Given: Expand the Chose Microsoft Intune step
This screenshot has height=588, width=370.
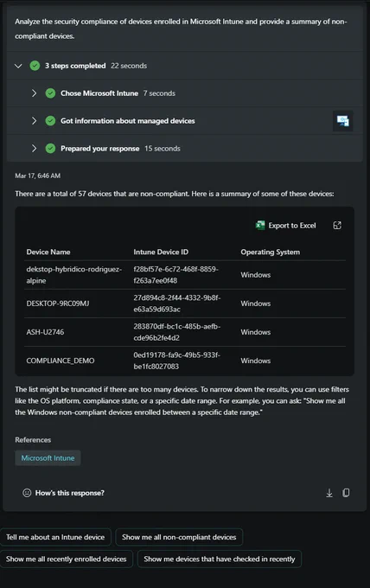Looking at the screenshot, I should click(34, 93).
